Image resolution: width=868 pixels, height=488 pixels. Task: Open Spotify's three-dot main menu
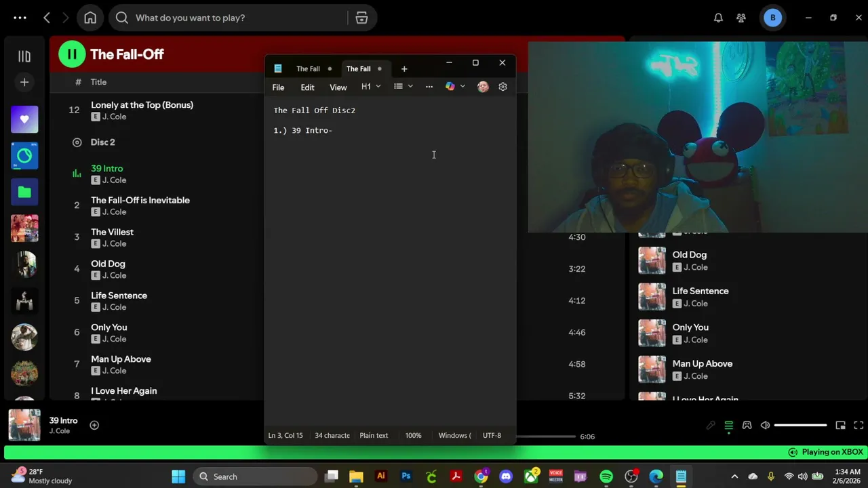(20, 18)
